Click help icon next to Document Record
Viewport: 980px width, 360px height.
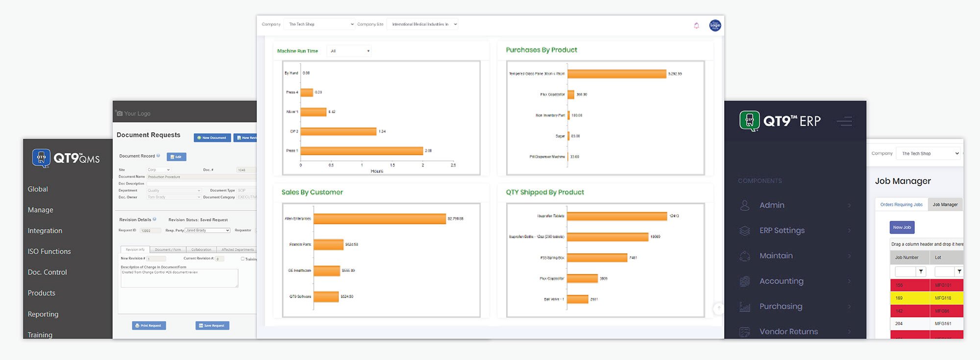158,156
